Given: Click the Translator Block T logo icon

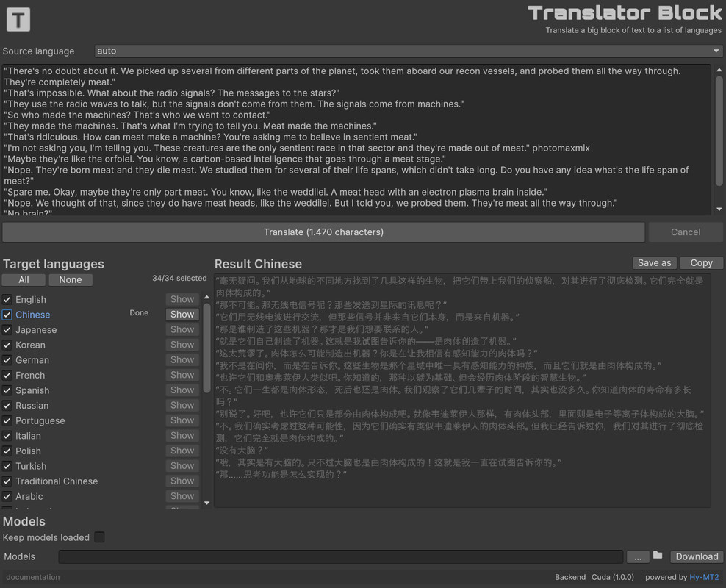Looking at the screenshot, I should point(18,19).
